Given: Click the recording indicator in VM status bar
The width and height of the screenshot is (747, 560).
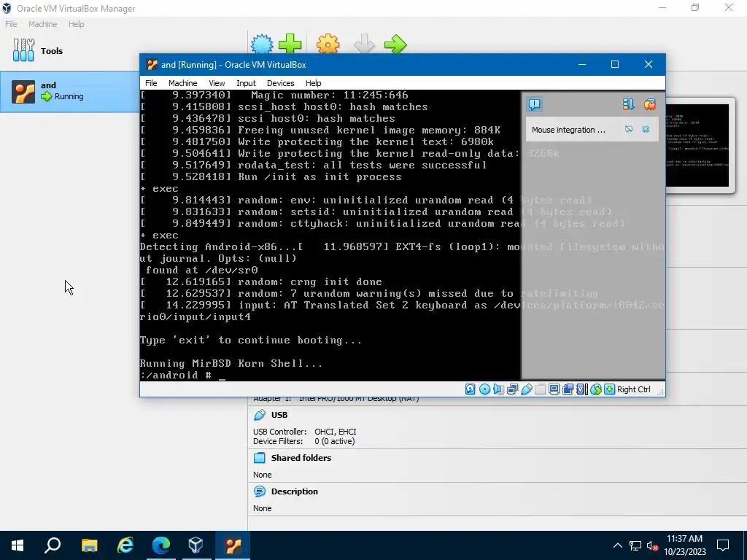Looking at the screenshot, I should tap(568, 389).
